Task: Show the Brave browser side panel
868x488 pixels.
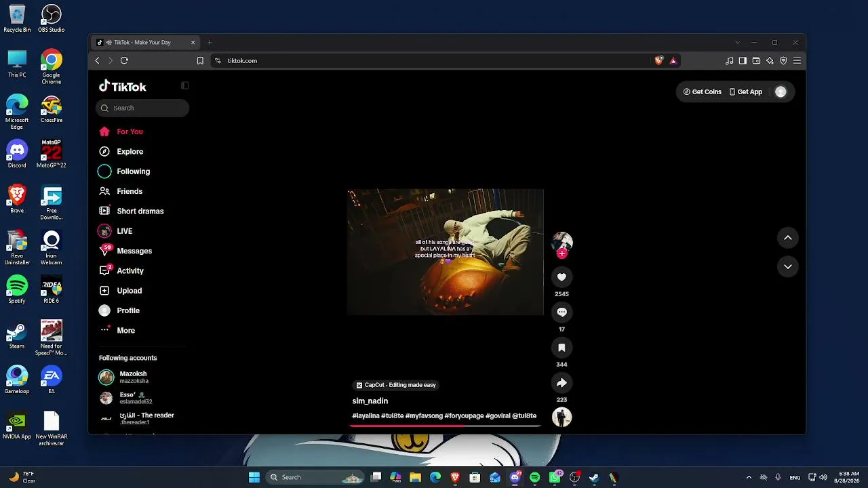Action: pos(743,60)
